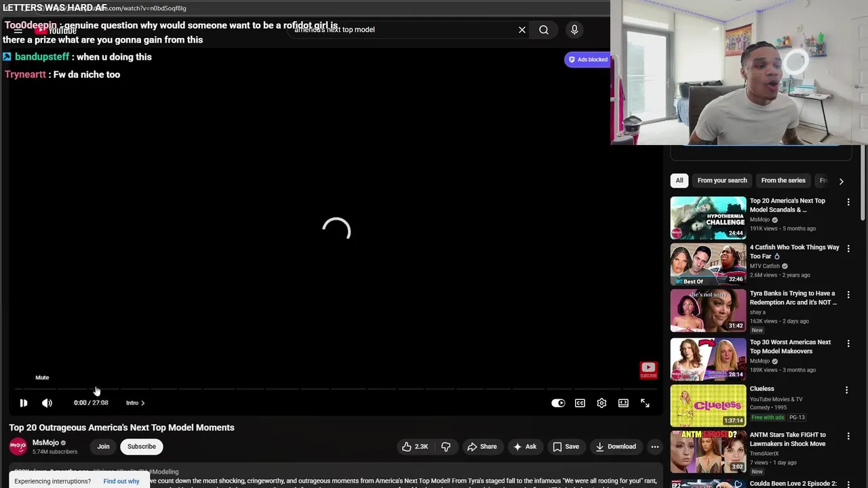Screen dimensions: 868x488
Task: Click the 5.74M subscribers text
Action: point(55,452)
